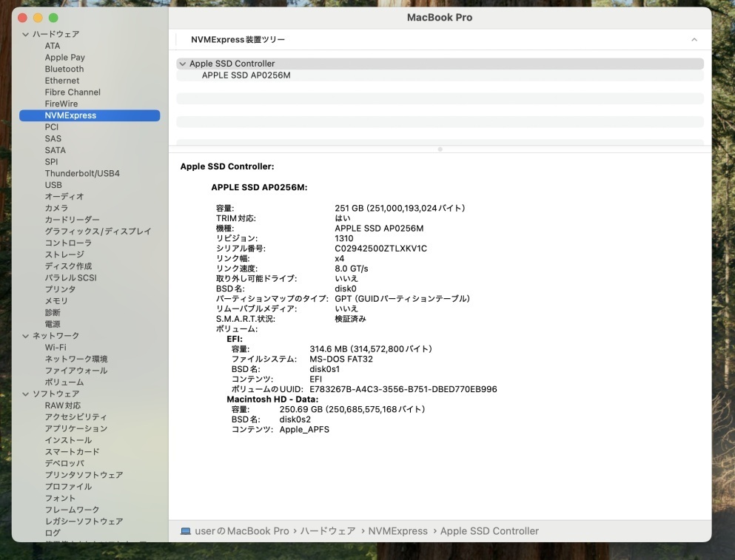The height and width of the screenshot is (560, 735).
Task: Select デベロッパ in the sidebar
Action: (64, 464)
